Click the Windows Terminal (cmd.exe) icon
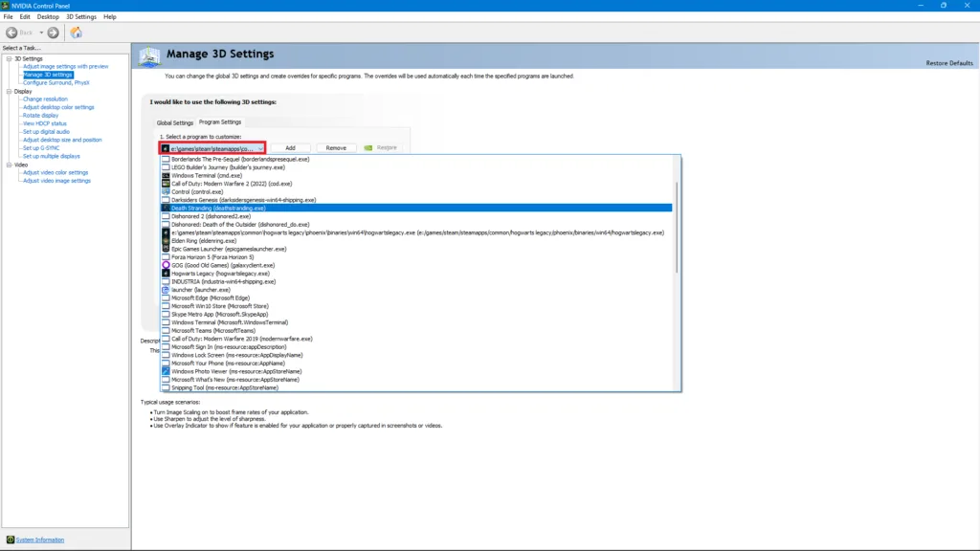This screenshot has height=551, width=980. pyautogui.click(x=166, y=175)
